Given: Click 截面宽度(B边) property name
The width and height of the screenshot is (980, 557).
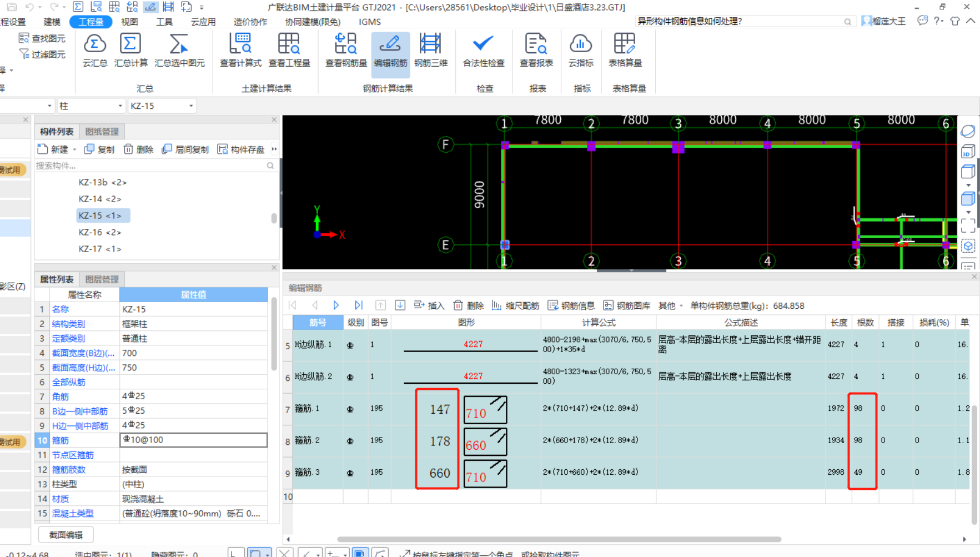Looking at the screenshot, I should click(x=83, y=353).
